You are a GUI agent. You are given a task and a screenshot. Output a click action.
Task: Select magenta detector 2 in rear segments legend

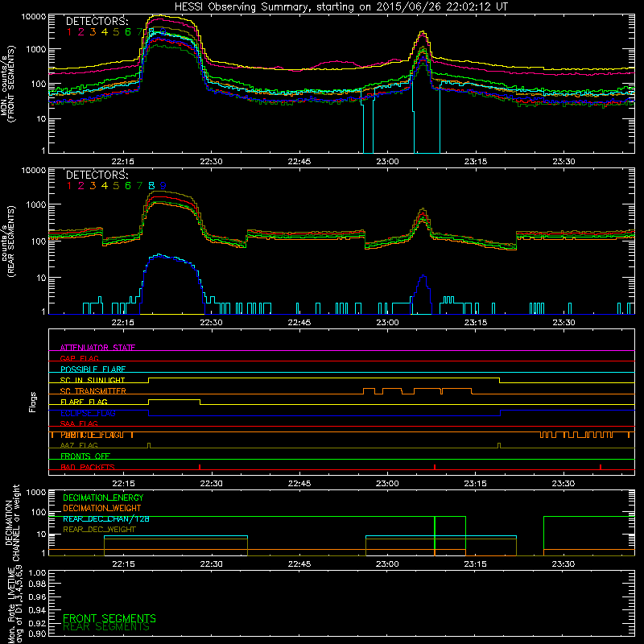(x=81, y=186)
